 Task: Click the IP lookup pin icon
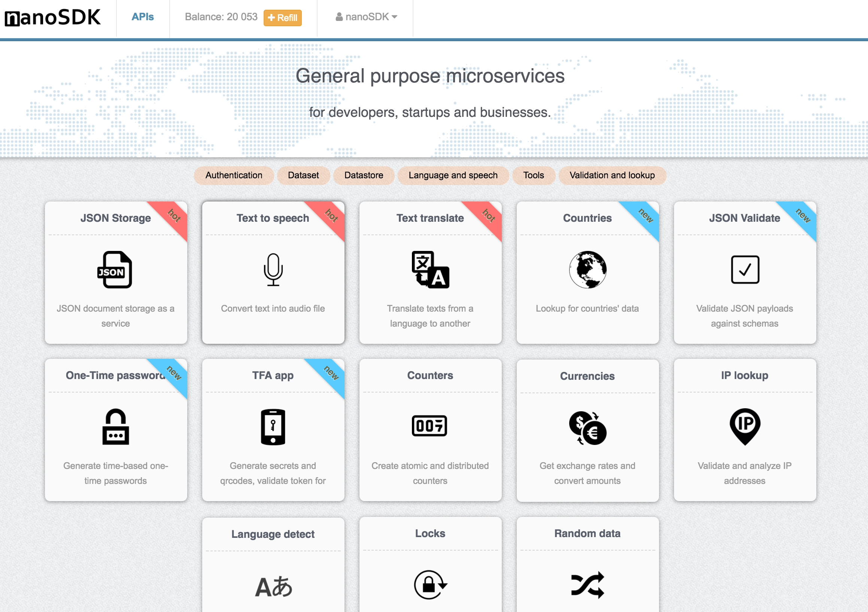pyautogui.click(x=744, y=426)
